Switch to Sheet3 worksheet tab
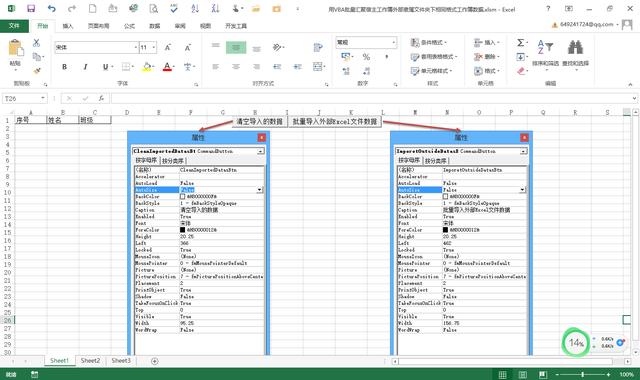This screenshot has height=380, width=640. [121, 361]
